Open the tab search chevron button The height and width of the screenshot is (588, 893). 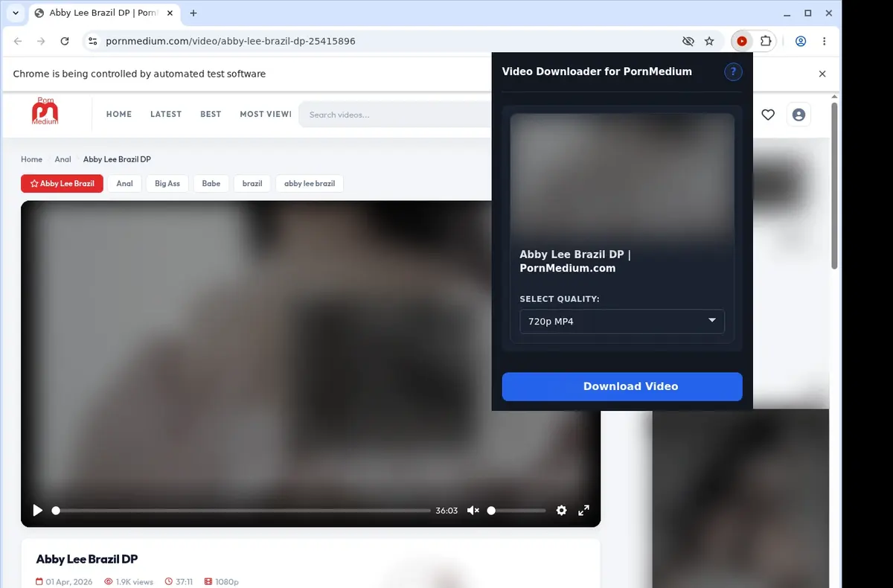click(15, 13)
